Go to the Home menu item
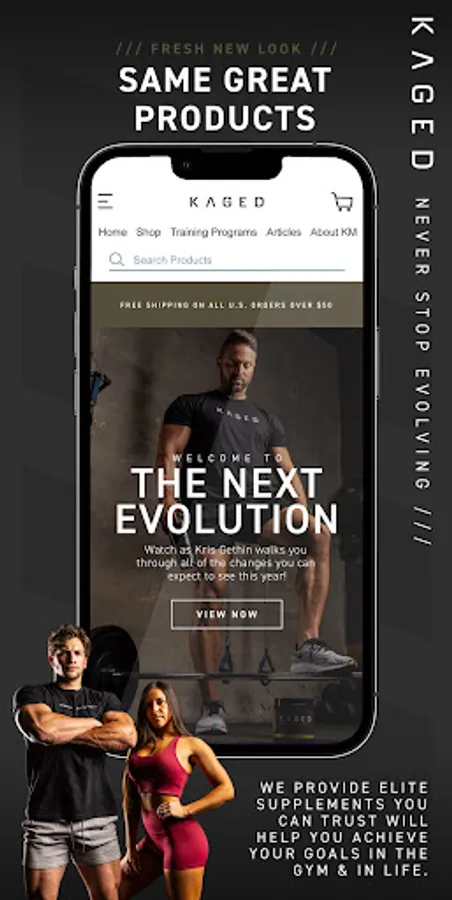The image size is (452, 900). tap(113, 232)
